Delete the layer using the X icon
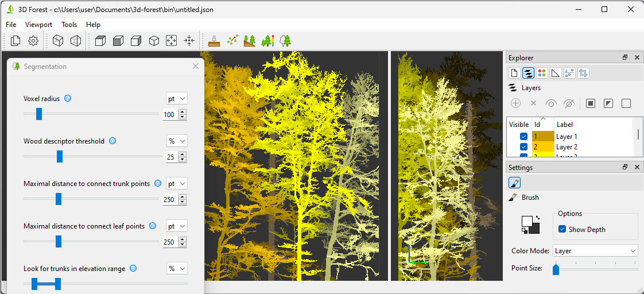 (x=534, y=103)
